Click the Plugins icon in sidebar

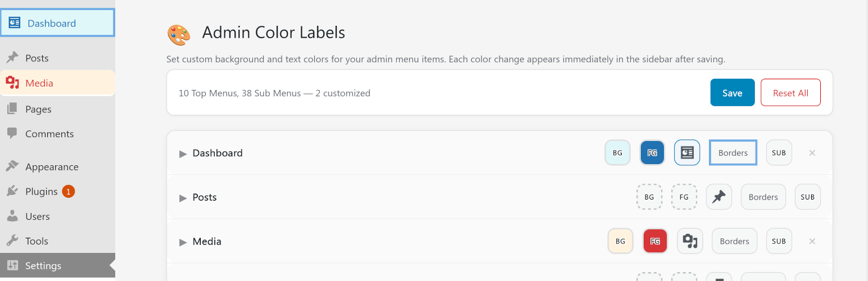click(x=12, y=192)
